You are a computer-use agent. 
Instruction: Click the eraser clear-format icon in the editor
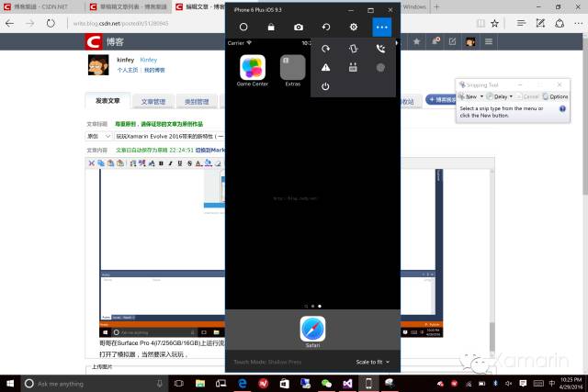click(x=218, y=163)
